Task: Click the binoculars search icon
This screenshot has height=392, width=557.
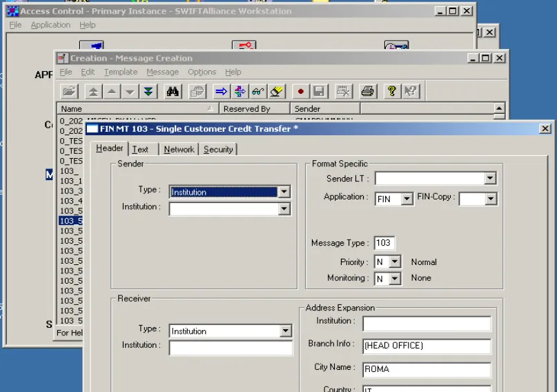Action: 173,91
